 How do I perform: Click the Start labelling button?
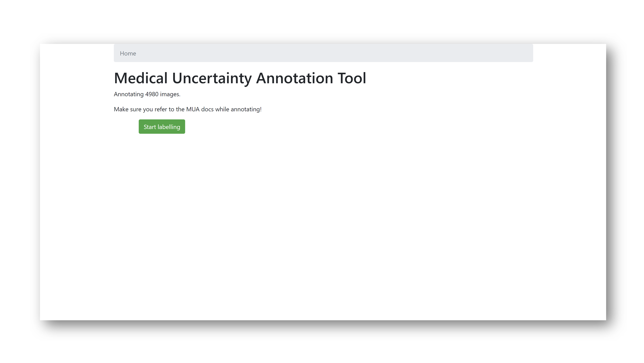pos(162,127)
